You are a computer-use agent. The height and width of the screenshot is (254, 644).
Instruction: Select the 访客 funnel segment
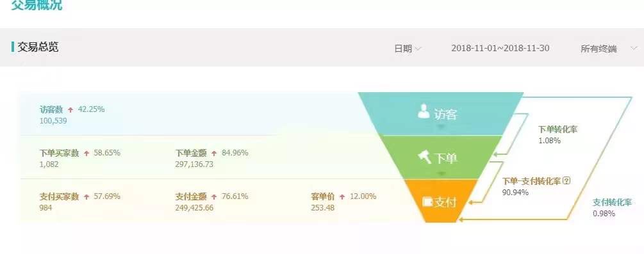441,114
